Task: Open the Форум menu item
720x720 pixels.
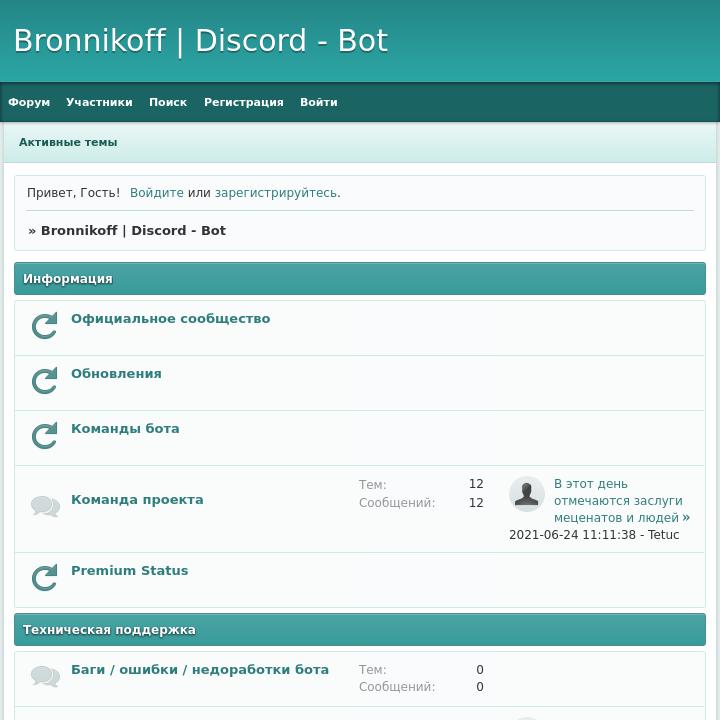Action: click(x=29, y=102)
